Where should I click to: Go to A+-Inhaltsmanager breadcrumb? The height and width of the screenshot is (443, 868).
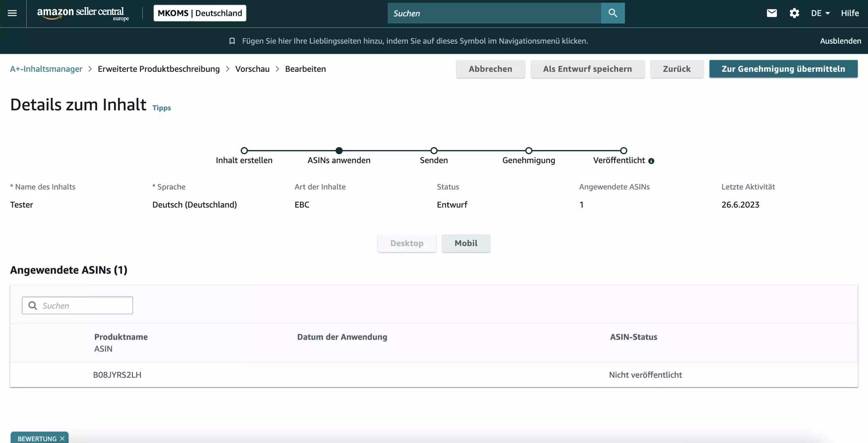(x=46, y=69)
